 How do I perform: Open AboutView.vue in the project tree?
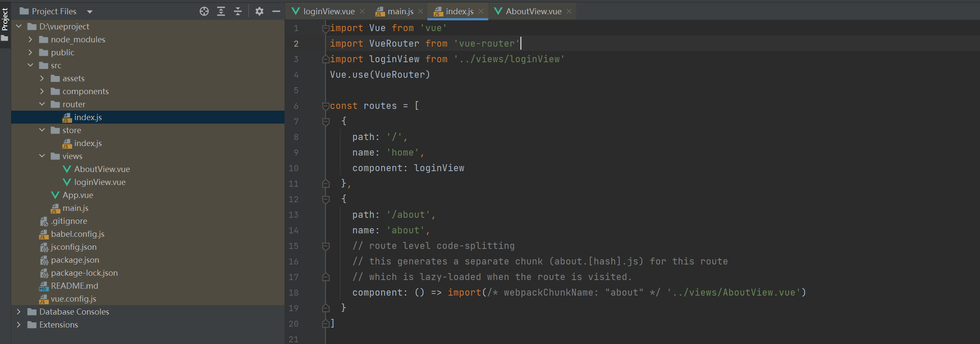click(x=148, y=169)
